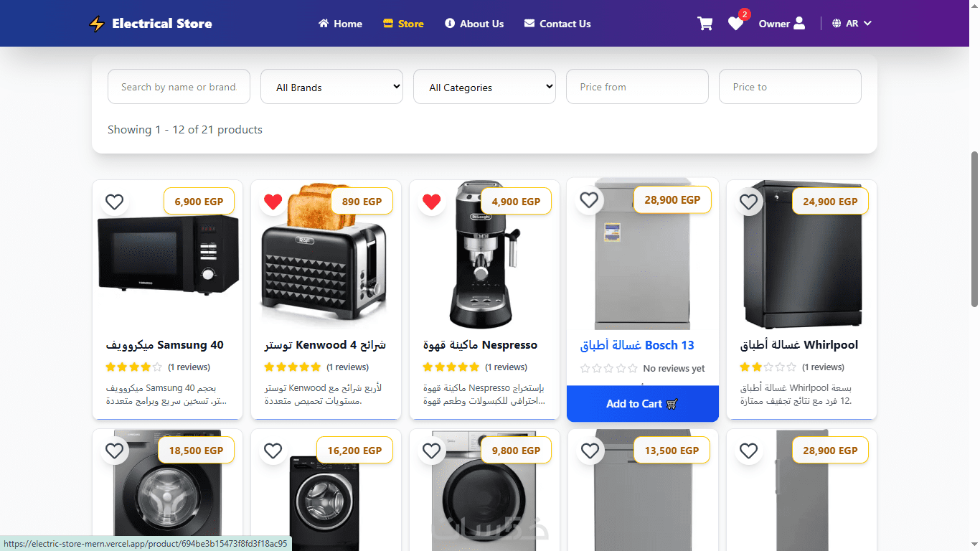Click Whirlpool black dishwasher image

pyautogui.click(x=802, y=254)
